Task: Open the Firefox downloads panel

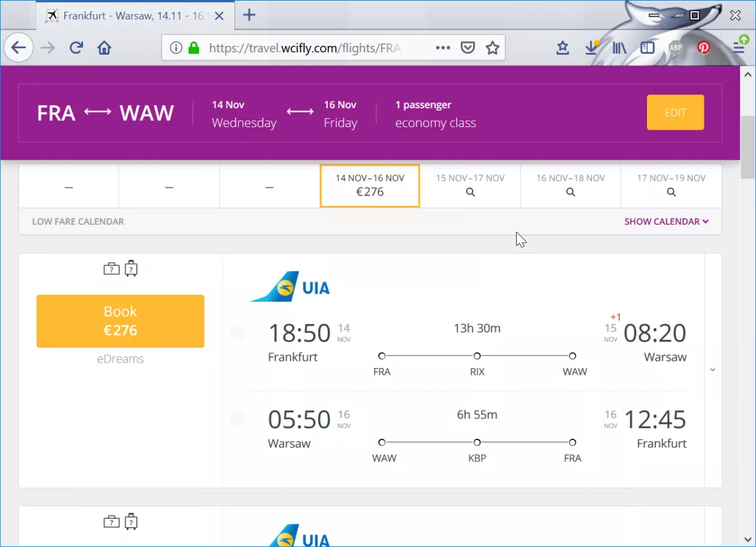Action: click(592, 48)
